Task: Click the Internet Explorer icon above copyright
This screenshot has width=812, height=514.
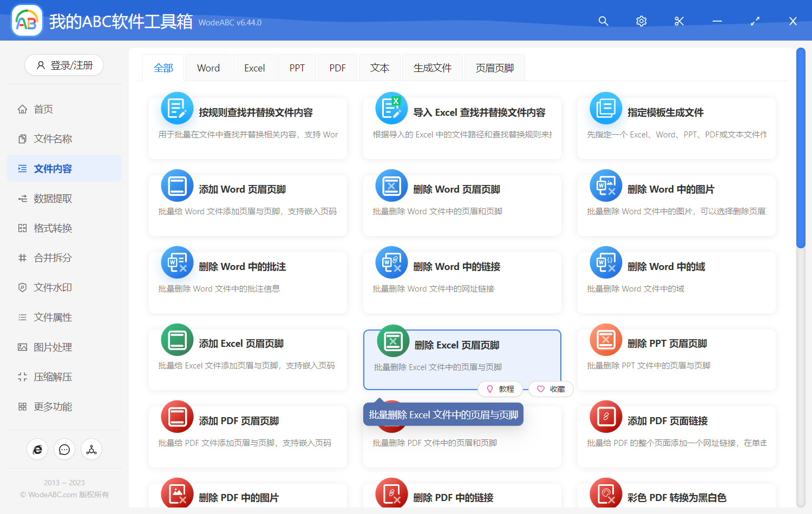Action: pos(37,449)
